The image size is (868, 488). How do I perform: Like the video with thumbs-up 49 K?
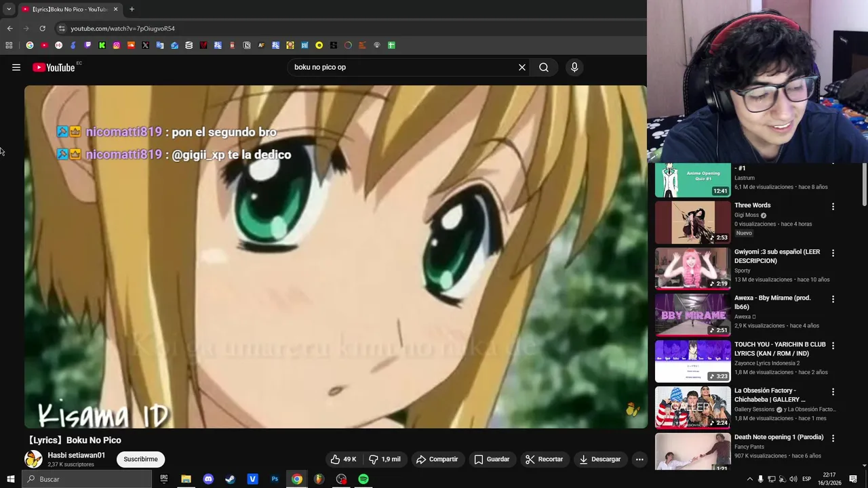(343, 459)
